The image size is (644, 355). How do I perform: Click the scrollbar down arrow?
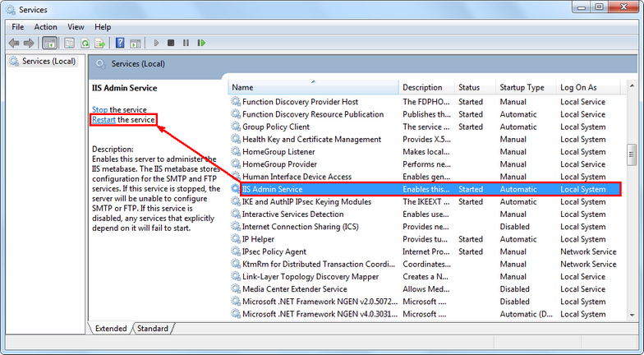pos(632,316)
